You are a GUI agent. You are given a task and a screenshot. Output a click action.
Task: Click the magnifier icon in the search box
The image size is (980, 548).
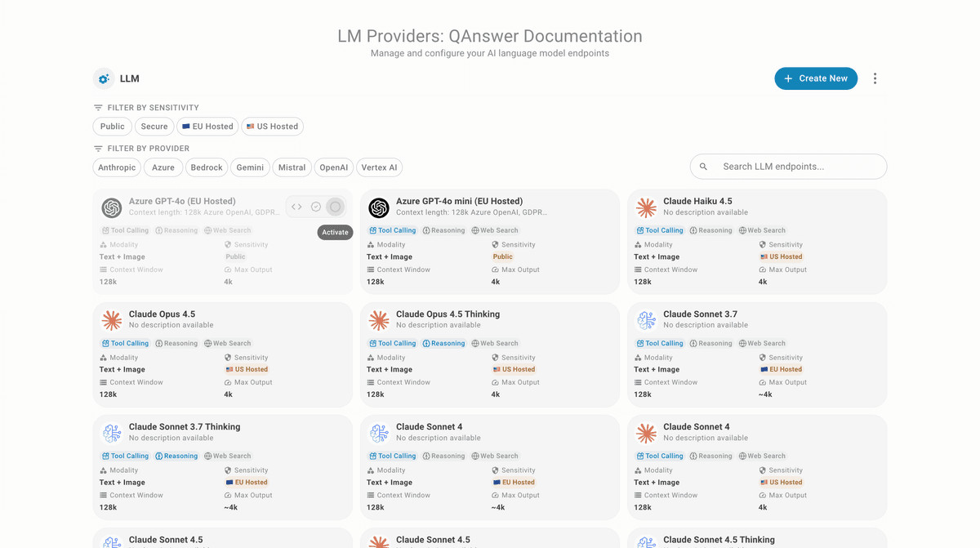click(x=704, y=167)
